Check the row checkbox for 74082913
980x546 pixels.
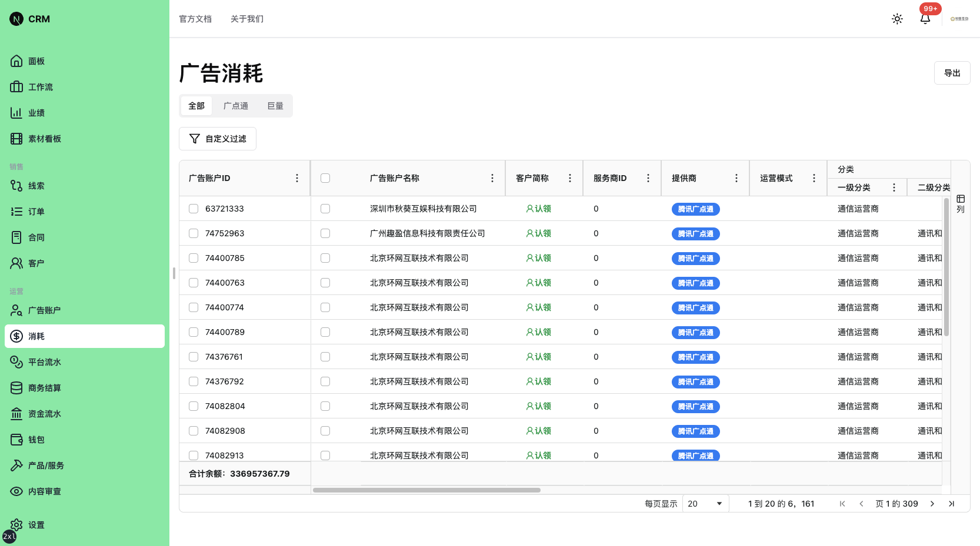pyautogui.click(x=193, y=455)
